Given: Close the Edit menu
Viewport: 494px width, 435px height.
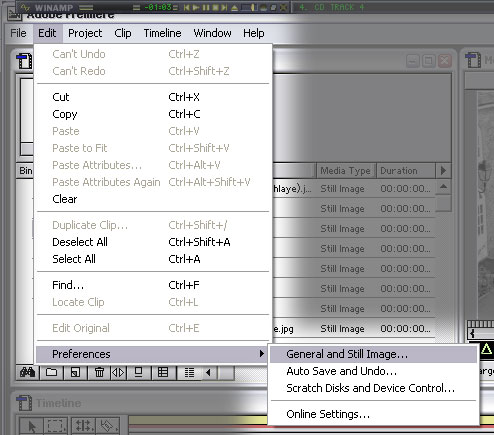Looking at the screenshot, I should 47,33.
